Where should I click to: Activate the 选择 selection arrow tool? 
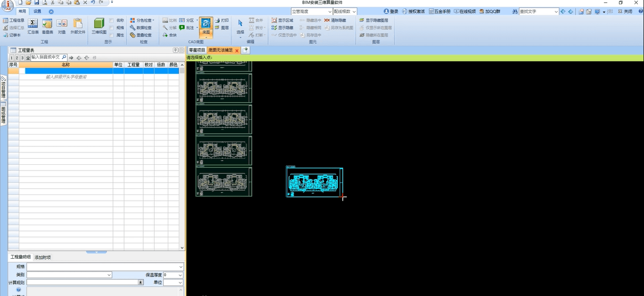[240, 26]
